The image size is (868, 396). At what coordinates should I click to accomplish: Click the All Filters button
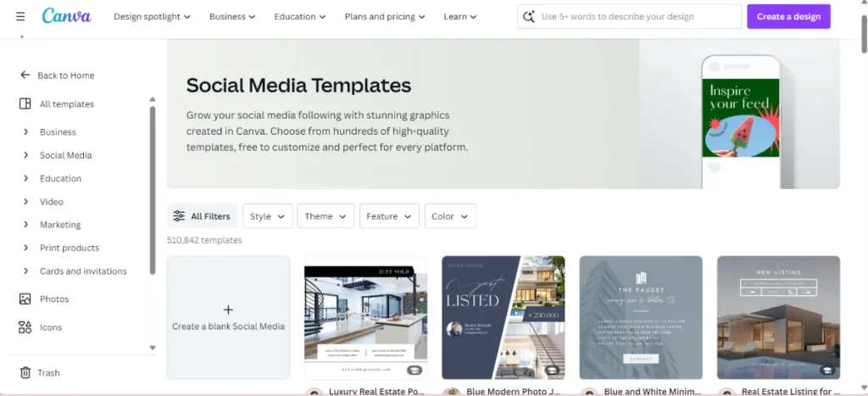(x=202, y=216)
